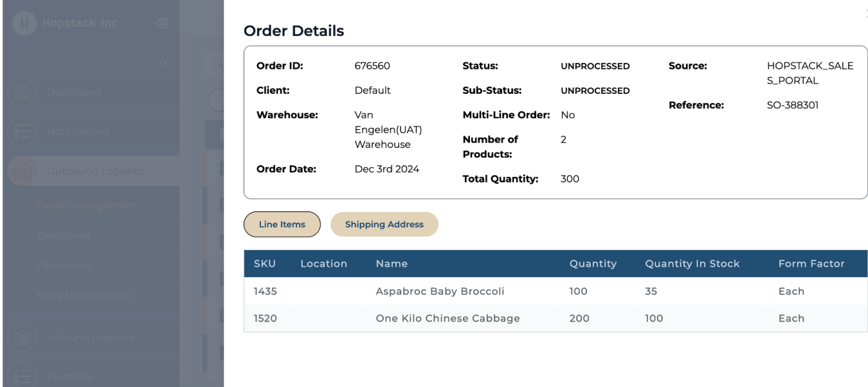The height and width of the screenshot is (387, 868).
Task: Select the Line Items tab
Action: (x=282, y=224)
